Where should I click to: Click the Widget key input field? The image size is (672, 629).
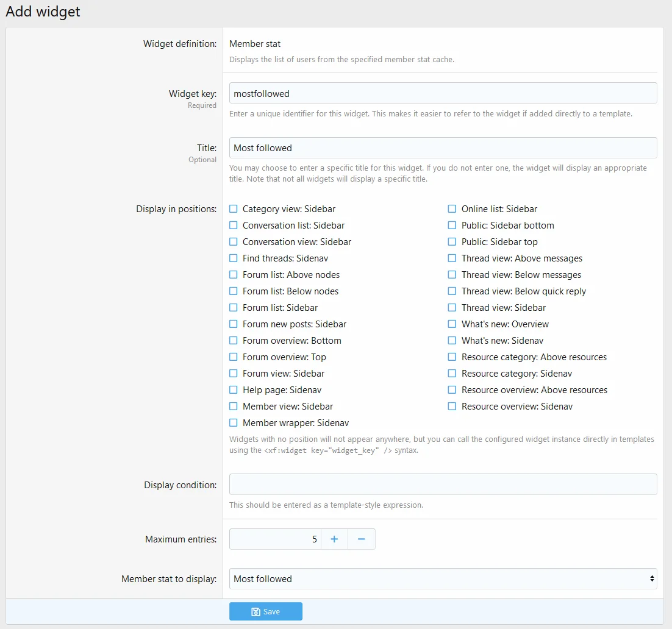[x=443, y=93]
